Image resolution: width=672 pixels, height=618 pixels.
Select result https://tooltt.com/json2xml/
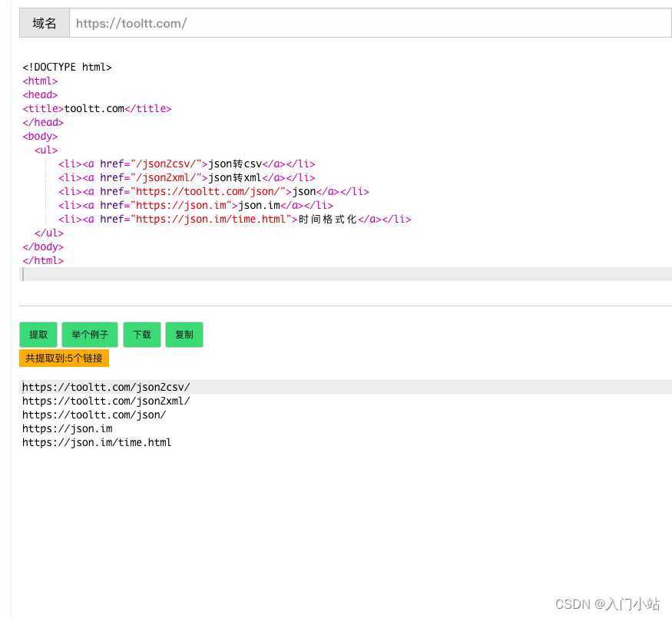[106, 401]
